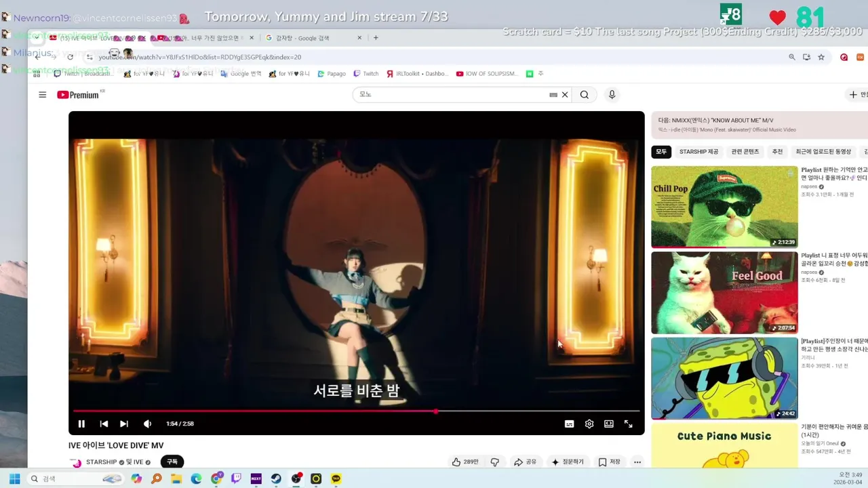868x488 pixels.
Task: Open the create (+ 만들기) button
Action: pyautogui.click(x=858, y=95)
